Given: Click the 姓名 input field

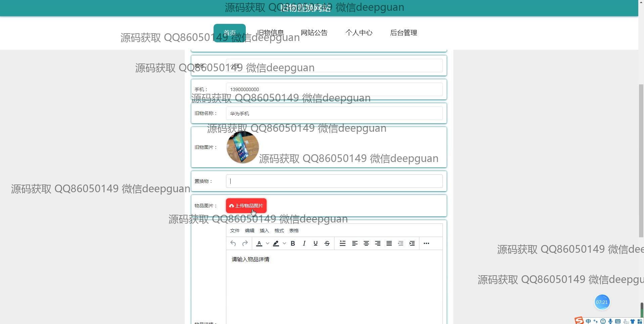Looking at the screenshot, I should (334, 66).
